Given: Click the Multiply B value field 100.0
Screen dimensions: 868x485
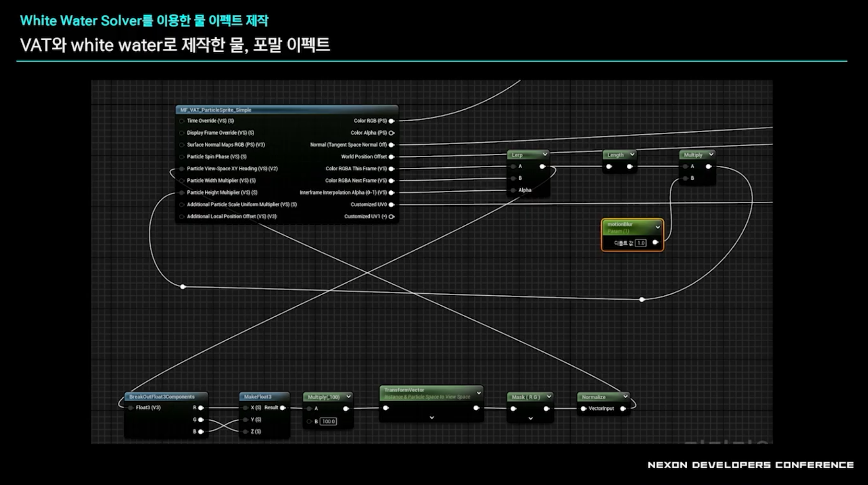Looking at the screenshot, I should click(328, 421).
